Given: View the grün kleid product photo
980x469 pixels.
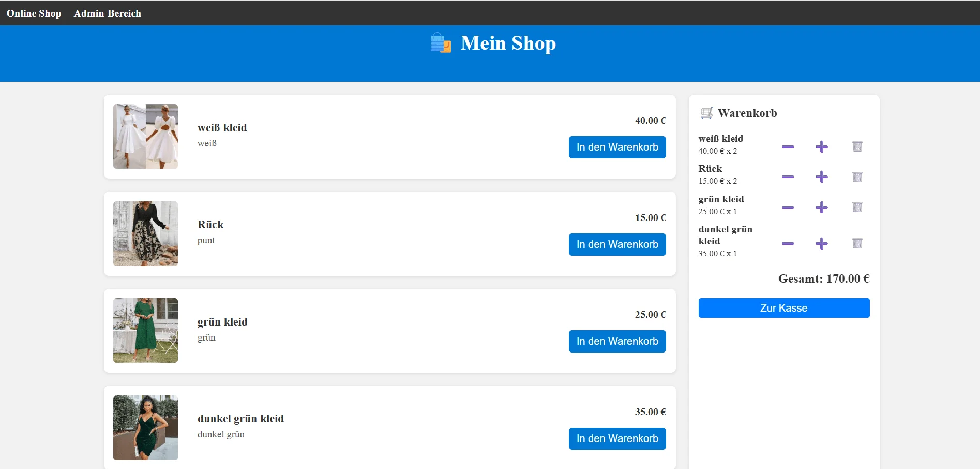Looking at the screenshot, I should pos(145,331).
